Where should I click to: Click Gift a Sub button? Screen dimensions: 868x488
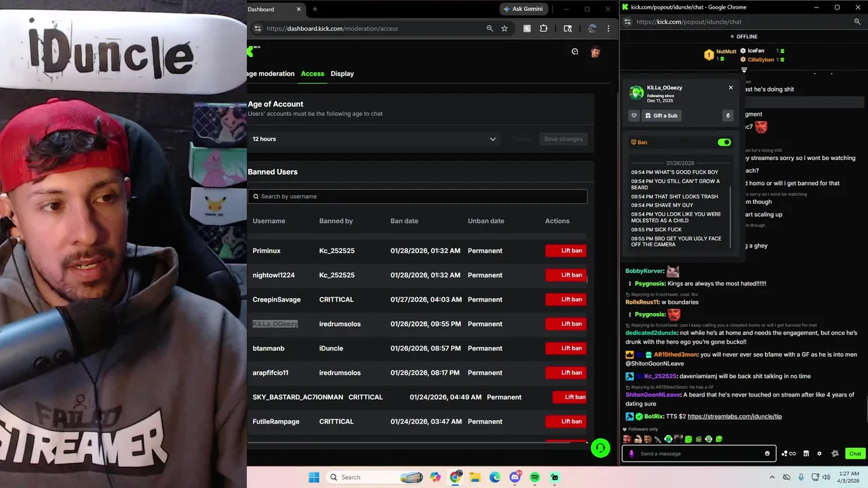[661, 115]
